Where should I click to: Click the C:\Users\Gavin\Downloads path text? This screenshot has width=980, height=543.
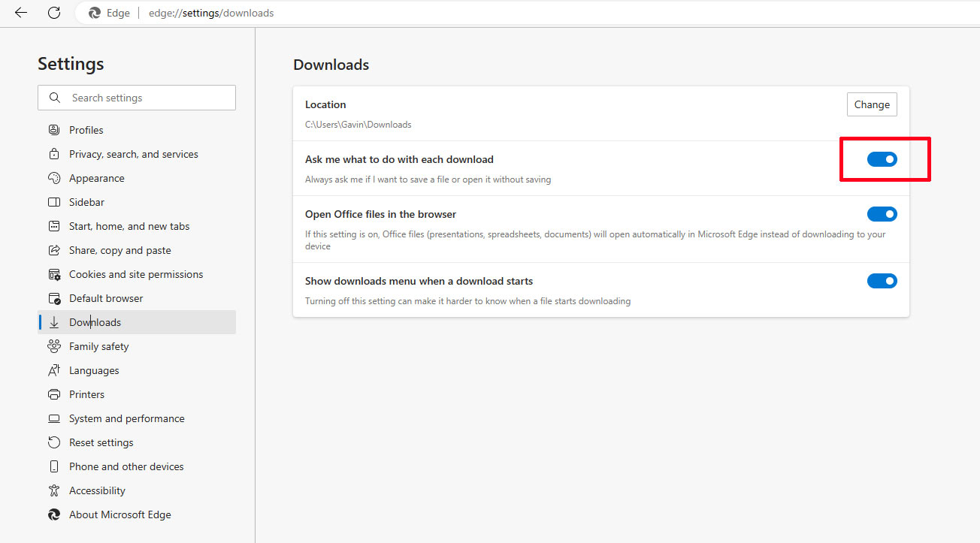point(358,125)
